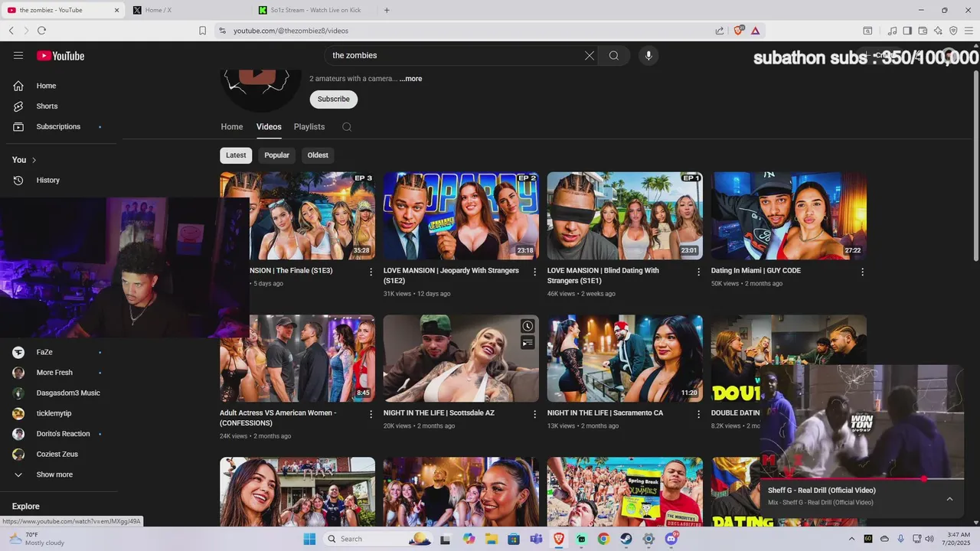Subscribe to the zombiez channel
The height and width of the screenshot is (551, 980).
click(333, 99)
